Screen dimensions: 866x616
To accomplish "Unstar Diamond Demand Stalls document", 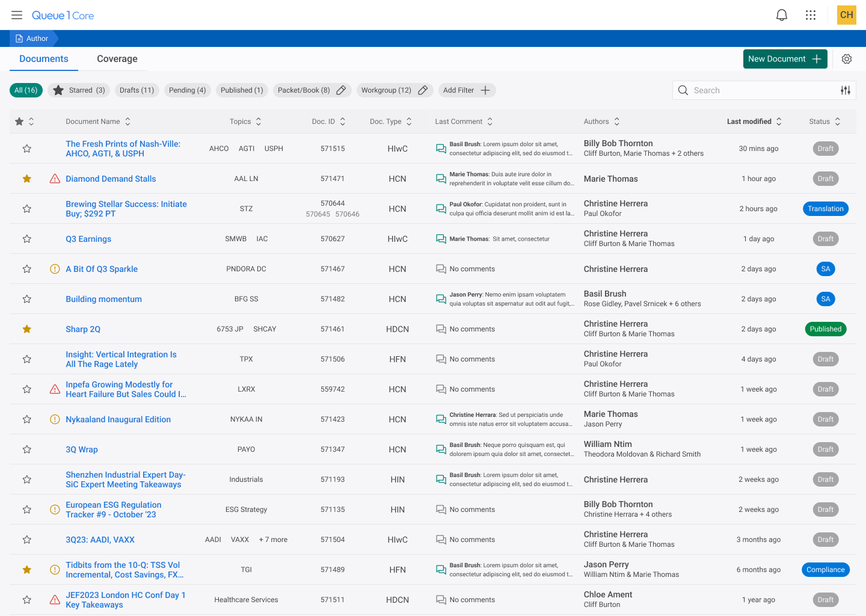I will pos(27,179).
